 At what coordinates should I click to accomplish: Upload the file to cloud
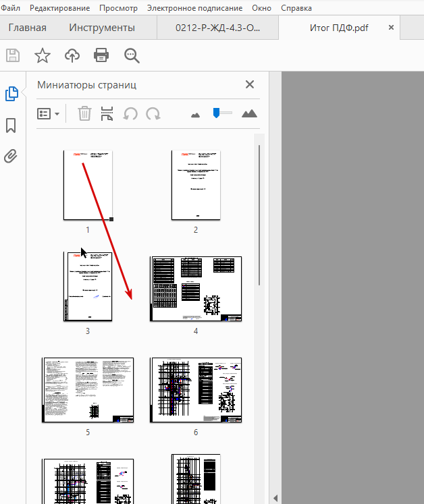pos(72,55)
